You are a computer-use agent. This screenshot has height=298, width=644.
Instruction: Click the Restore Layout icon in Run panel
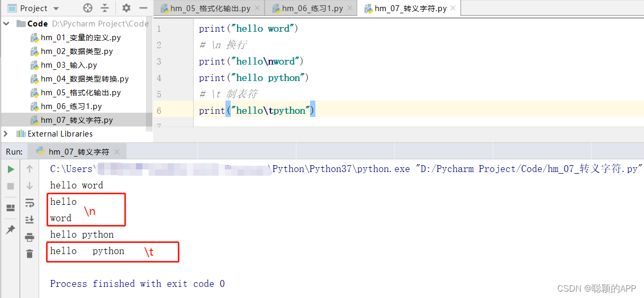click(x=11, y=208)
